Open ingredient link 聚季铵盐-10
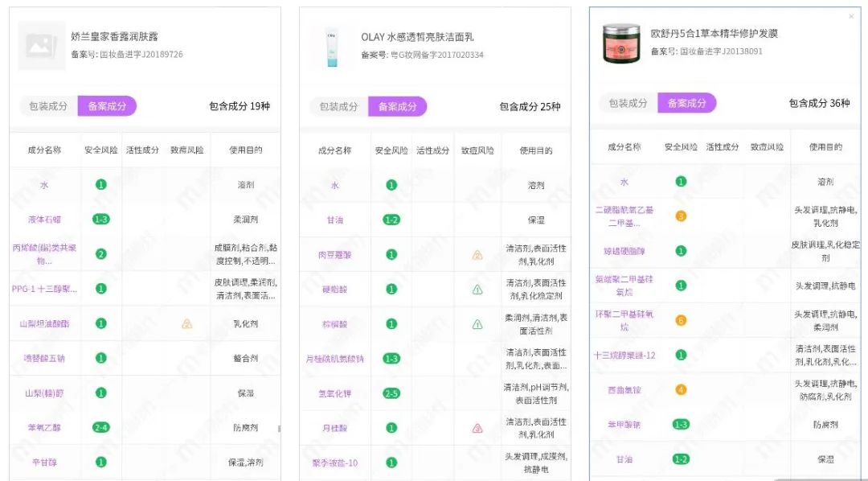This screenshot has width=868, height=481. (335, 462)
